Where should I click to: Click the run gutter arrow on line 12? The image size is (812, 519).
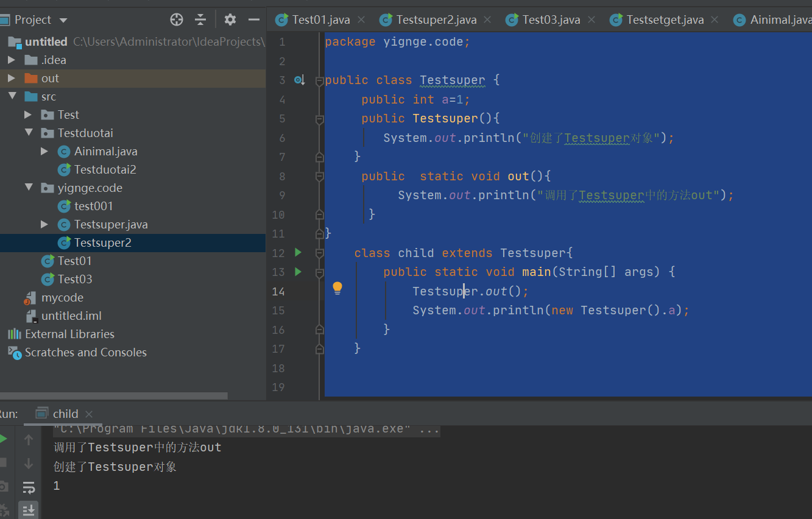pos(298,252)
